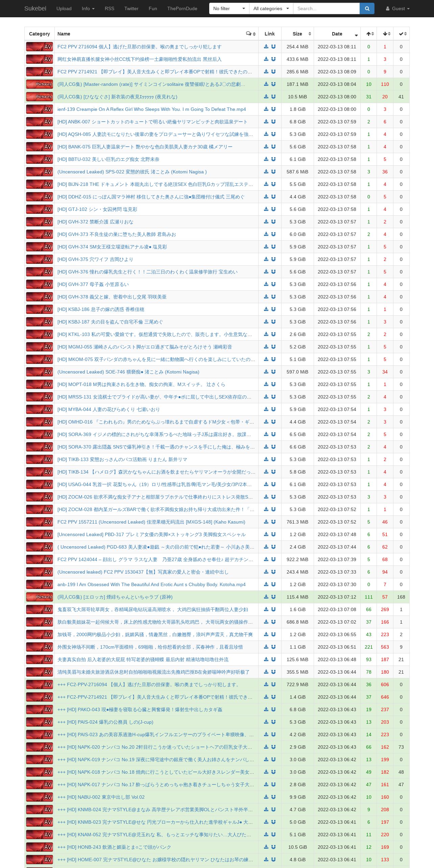The image size is (434, 868).
Task: Download torrent file for TIKB-133 row
Action: (x=266, y=459)
